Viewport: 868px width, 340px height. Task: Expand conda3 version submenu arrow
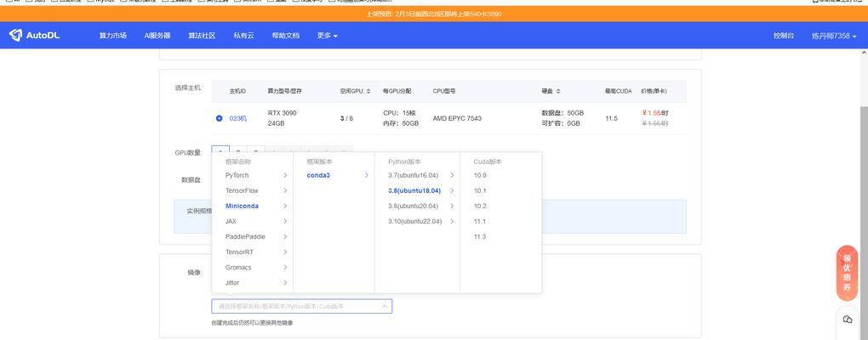click(x=367, y=175)
